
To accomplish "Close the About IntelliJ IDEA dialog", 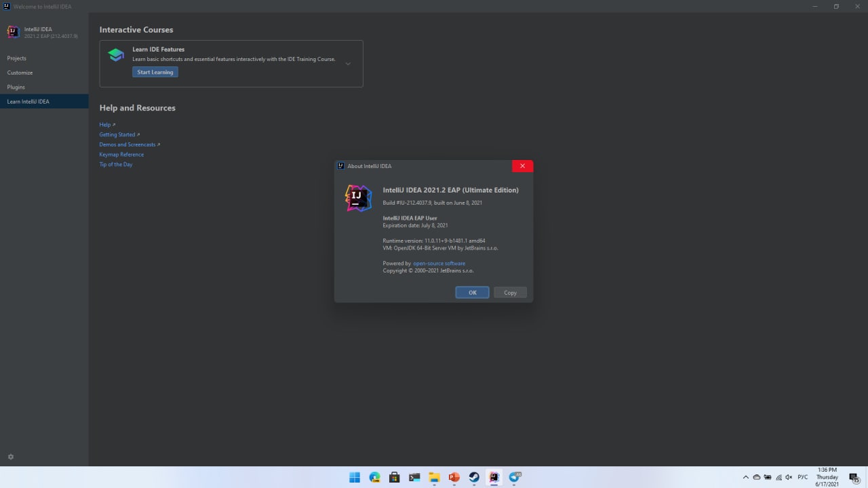I will point(522,166).
